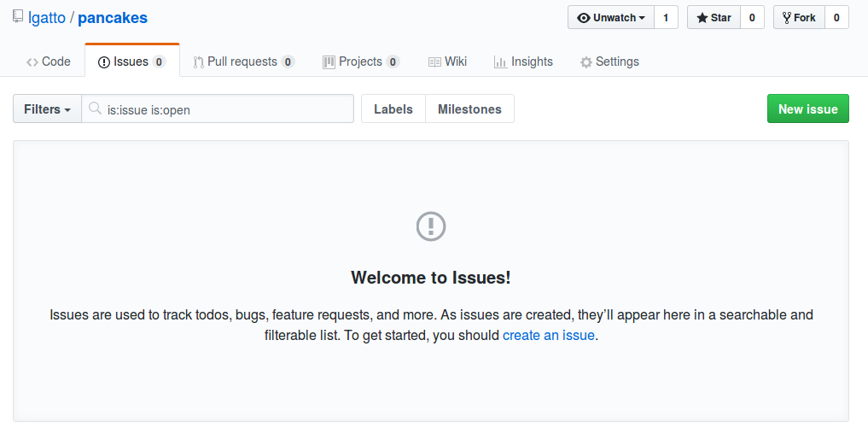Click the Pull requests branch icon
This screenshot has height=434, width=868.
tap(198, 62)
